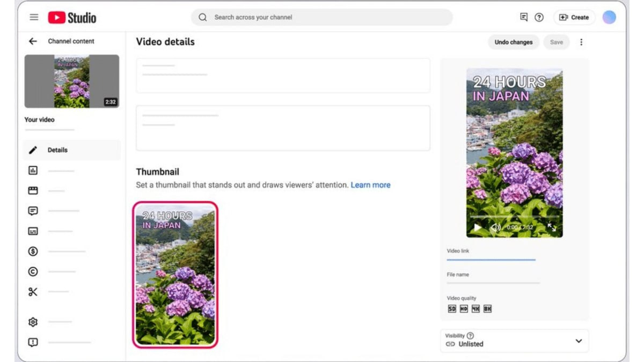Image resolution: width=644 pixels, height=362 pixels.
Task: Click the Thumbnail section heading
Action: coord(157,172)
